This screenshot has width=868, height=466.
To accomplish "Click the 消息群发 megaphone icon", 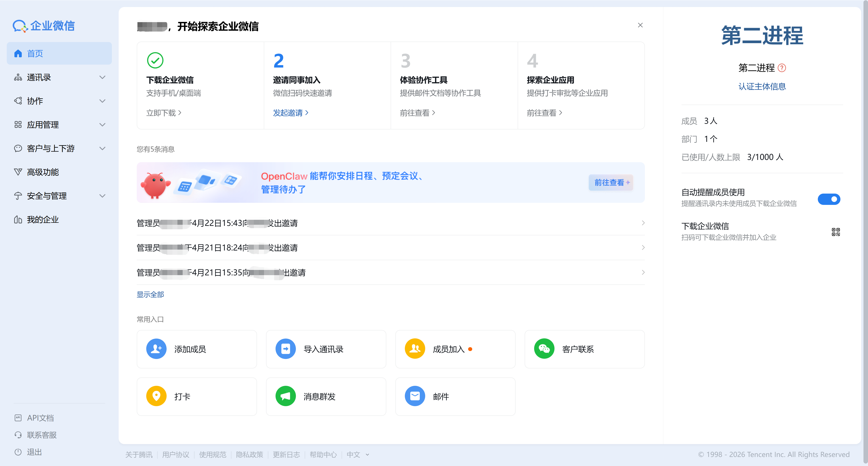I will [x=285, y=396].
